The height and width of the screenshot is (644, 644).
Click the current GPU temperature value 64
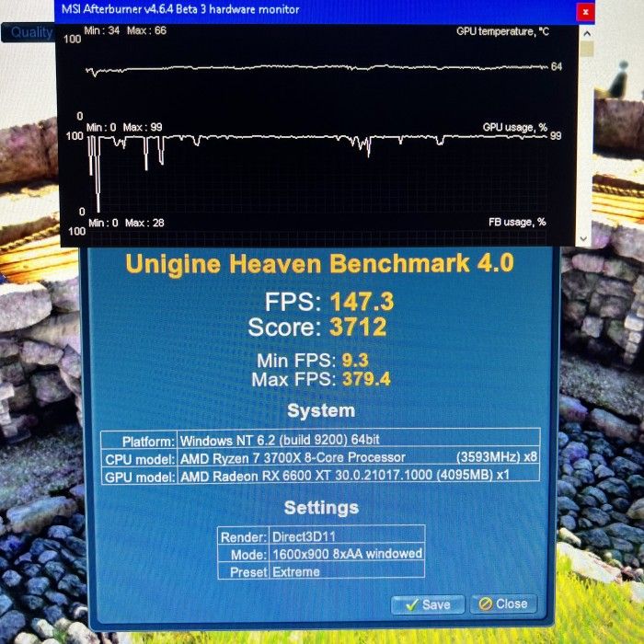(x=557, y=66)
